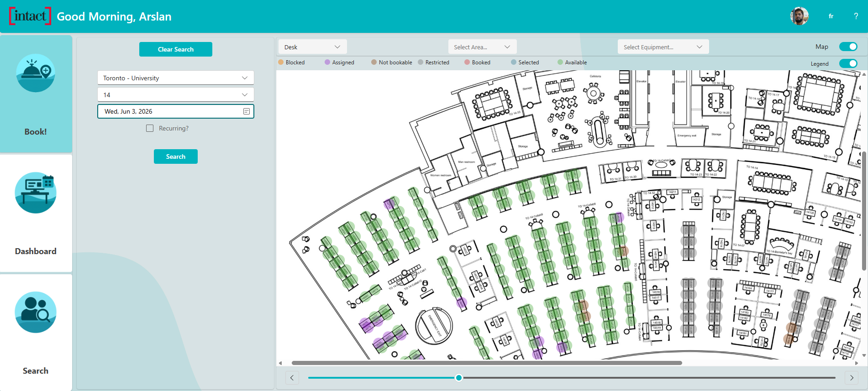Open the help question mark
The image size is (868, 391).
click(856, 16)
